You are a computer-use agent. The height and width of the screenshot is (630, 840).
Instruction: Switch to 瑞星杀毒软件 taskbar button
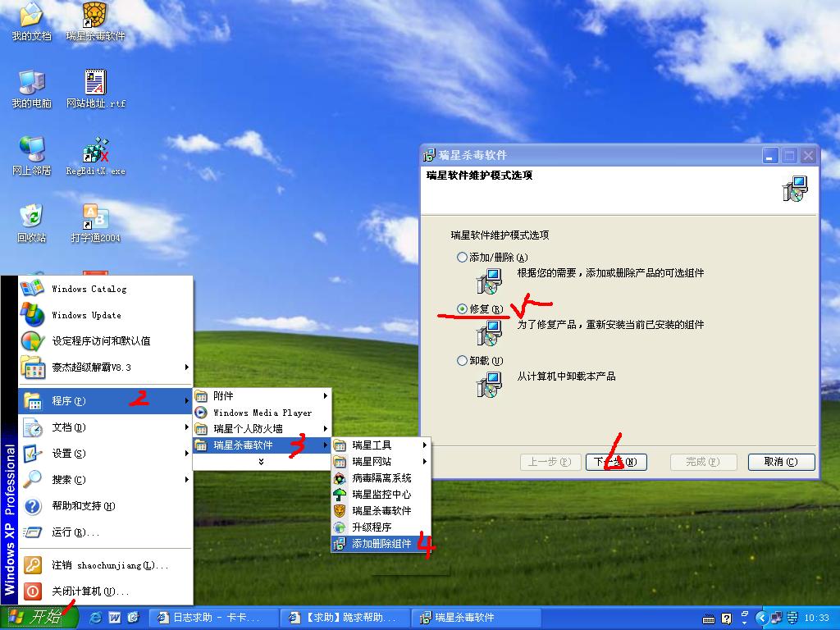click(x=477, y=618)
